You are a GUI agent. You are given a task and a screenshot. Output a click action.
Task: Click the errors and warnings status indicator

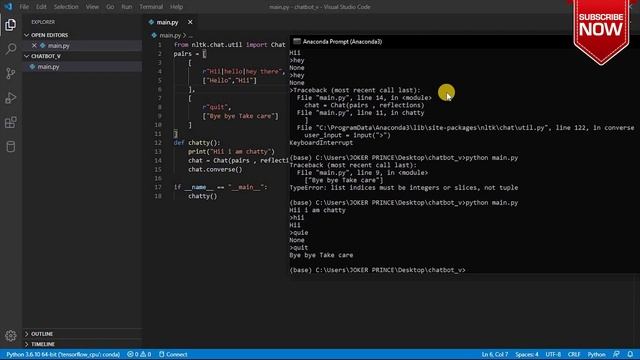pos(139,354)
